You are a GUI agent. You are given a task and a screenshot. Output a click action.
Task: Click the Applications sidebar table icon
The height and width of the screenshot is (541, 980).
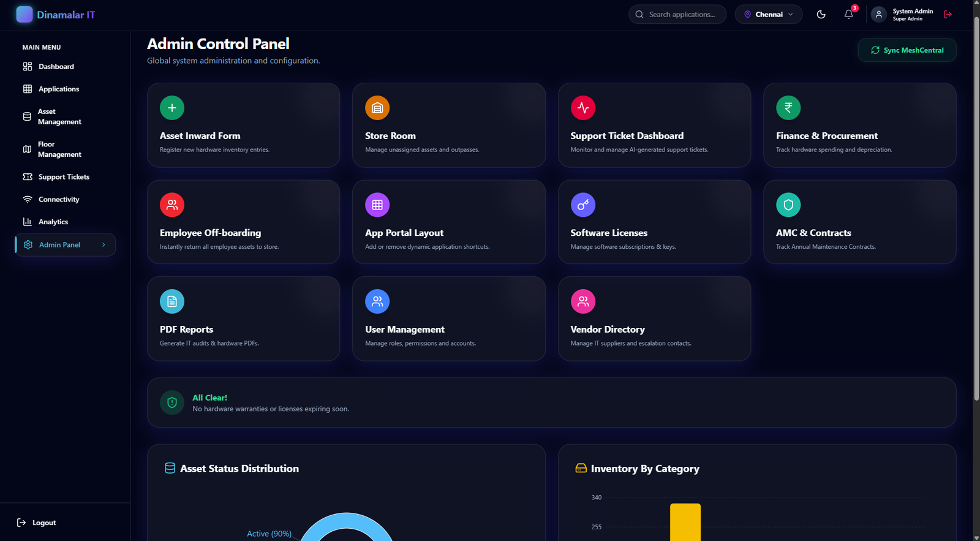coord(28,89)
